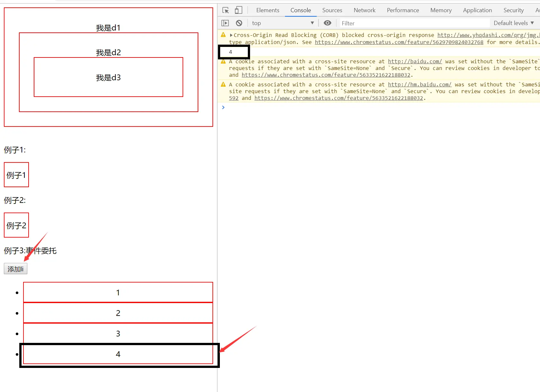Toggle the device toolbar icon
This screenshot has width=540, height=392.
point(239,10)
